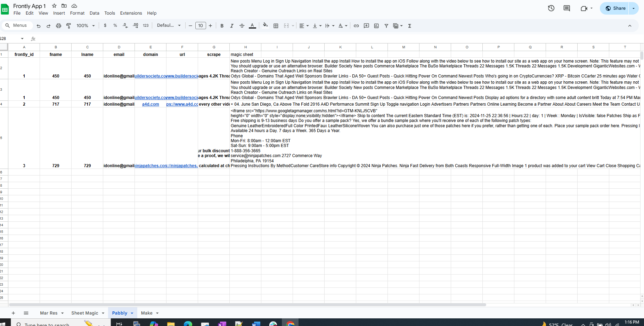Decrease font size with minus

[x=190, y=26]
